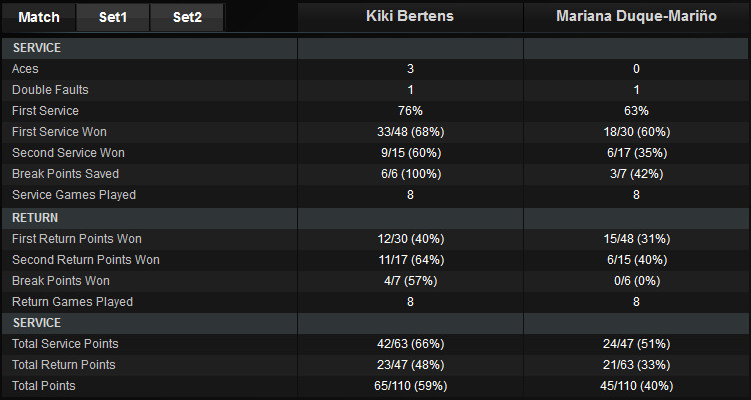Image resolution: width=751 pixels, height=400 pixels.
Task: Click Bertens' 33/48 (68%) first service value
Action: tap(410, 132)
